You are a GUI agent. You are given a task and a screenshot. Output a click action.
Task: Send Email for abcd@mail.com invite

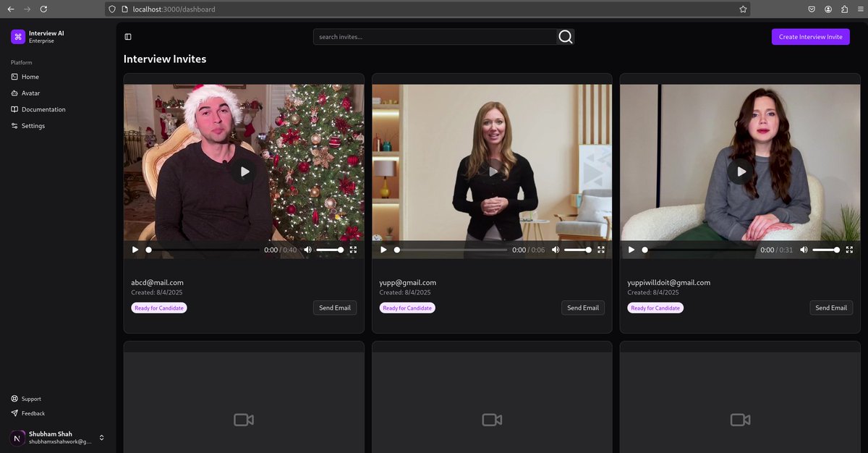tap(335, 308)
